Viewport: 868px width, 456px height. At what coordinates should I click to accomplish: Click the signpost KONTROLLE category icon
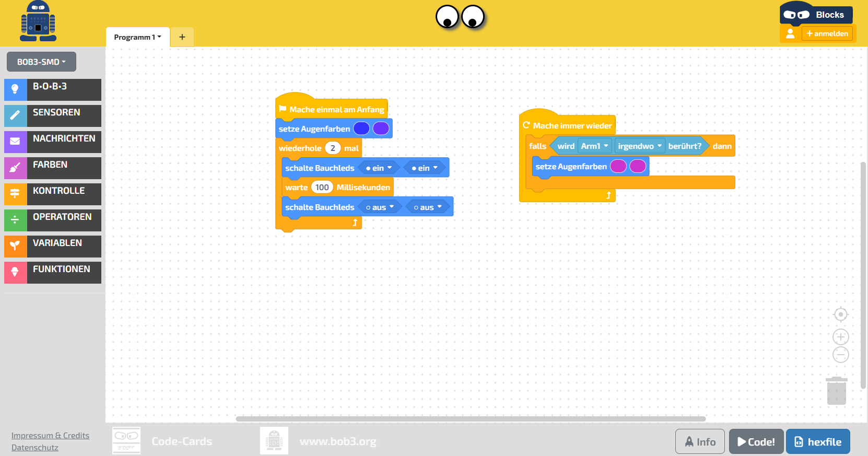tap(15, 194)
